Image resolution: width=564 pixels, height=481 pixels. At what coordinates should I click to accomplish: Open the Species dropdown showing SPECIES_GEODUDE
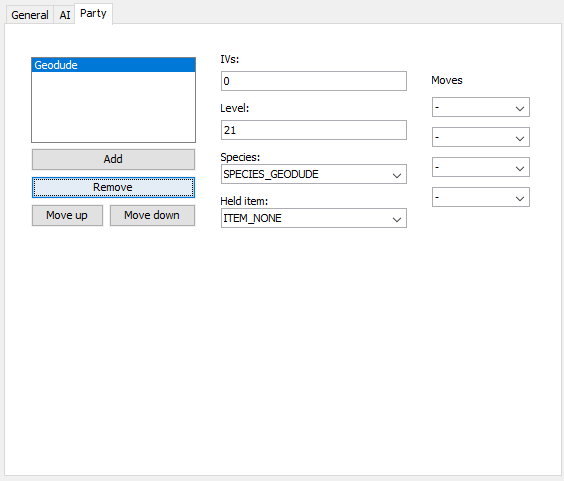[314, 174]
